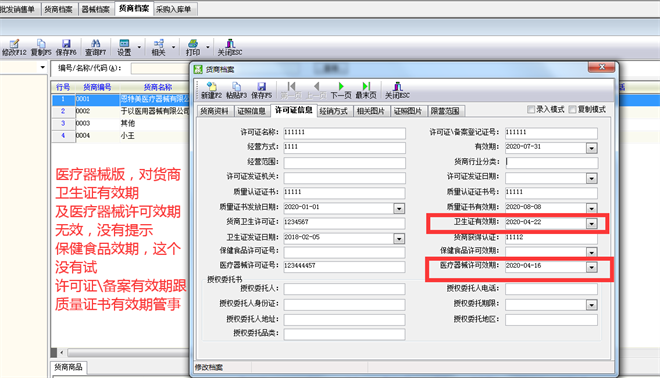Click the 货商行业分类 input field
Image resolution: width=660 pixels, height=378 pixels.
click(551, 162)
